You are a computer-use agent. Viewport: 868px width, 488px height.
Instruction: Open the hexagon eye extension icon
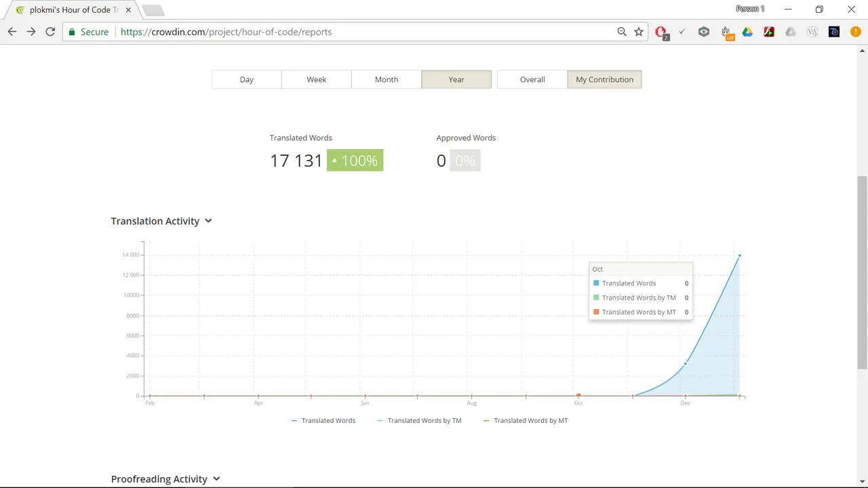point(704,32)
